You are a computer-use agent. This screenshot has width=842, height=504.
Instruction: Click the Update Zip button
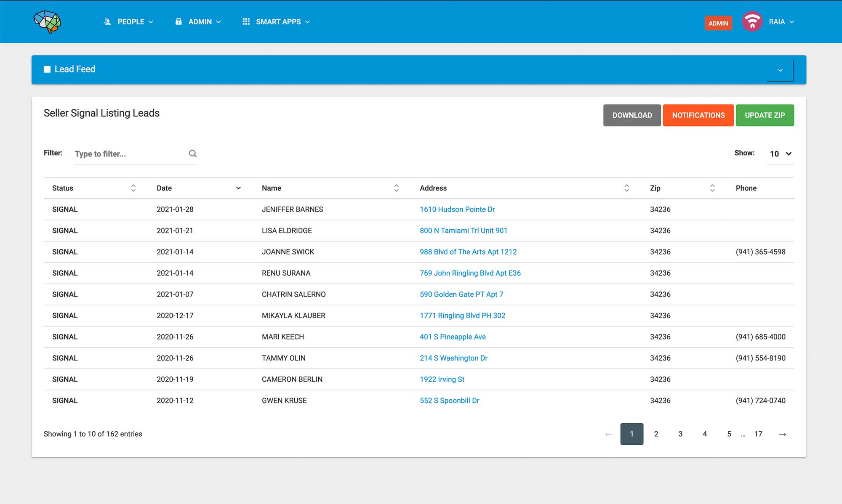tap(765, 115)
